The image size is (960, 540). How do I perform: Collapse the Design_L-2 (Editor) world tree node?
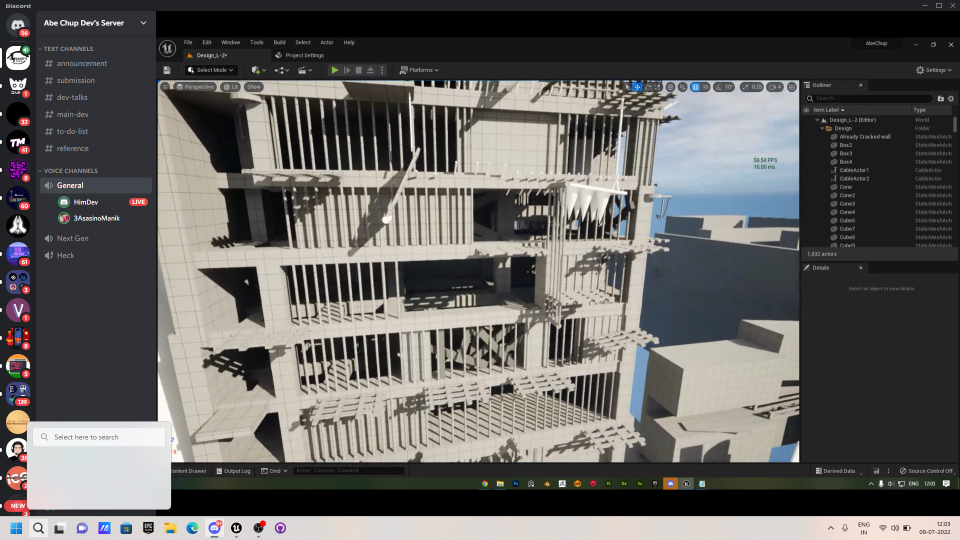(x=817, y=120)
